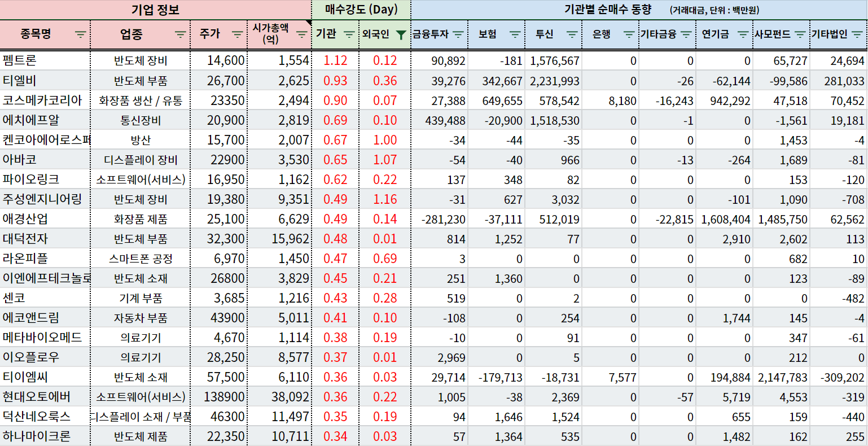Click 사모펀드 value 2,147,783

[x=782, y=377]
